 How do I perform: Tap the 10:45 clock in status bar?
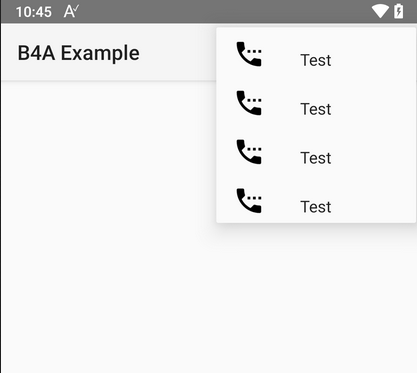(34, 12)
